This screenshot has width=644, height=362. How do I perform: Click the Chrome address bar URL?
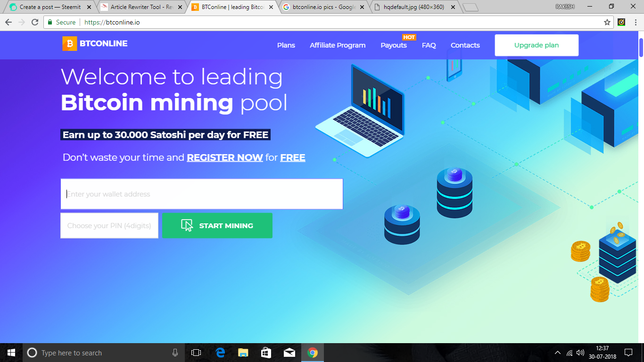pyautogui.click(x=112, y=22)
